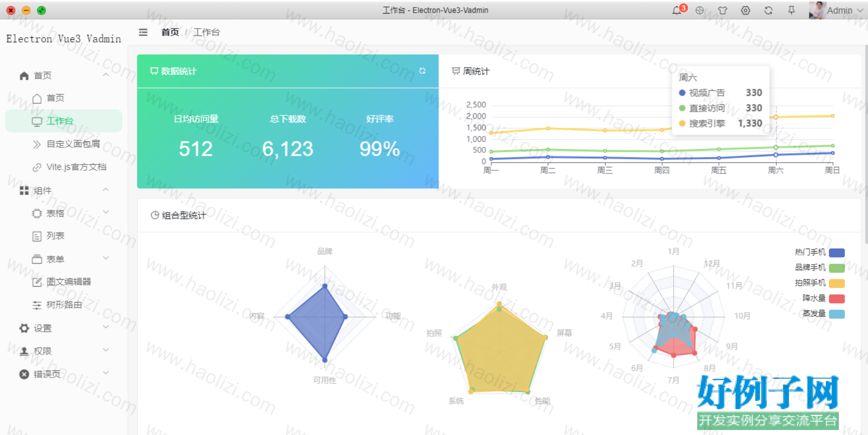Click the globe language icon in the title bar
This screenshot has width=868, height=435.
point(700,11)
